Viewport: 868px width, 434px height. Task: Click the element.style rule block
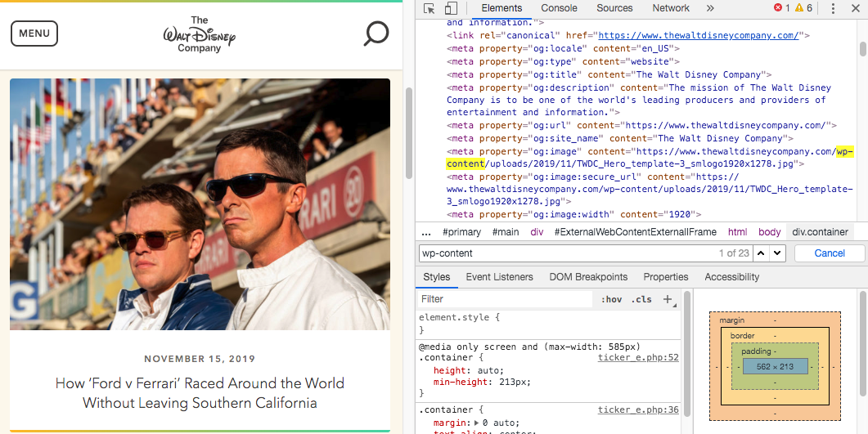548,324
